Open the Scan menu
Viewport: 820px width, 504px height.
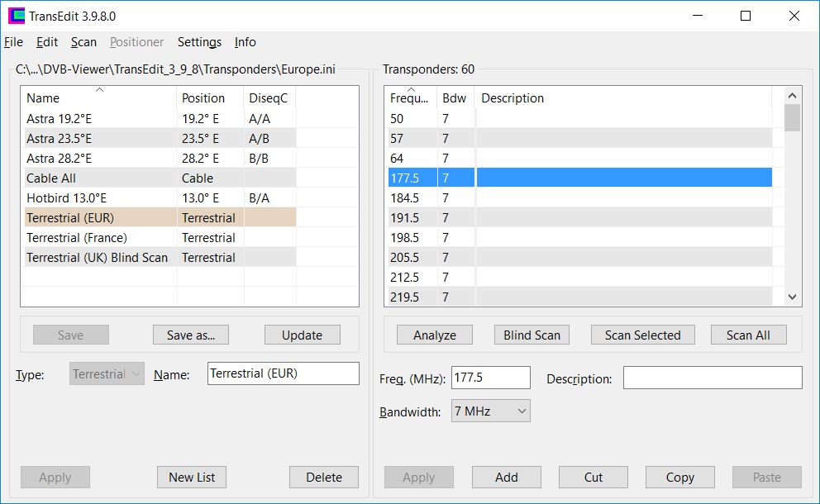tap(83, 42)
